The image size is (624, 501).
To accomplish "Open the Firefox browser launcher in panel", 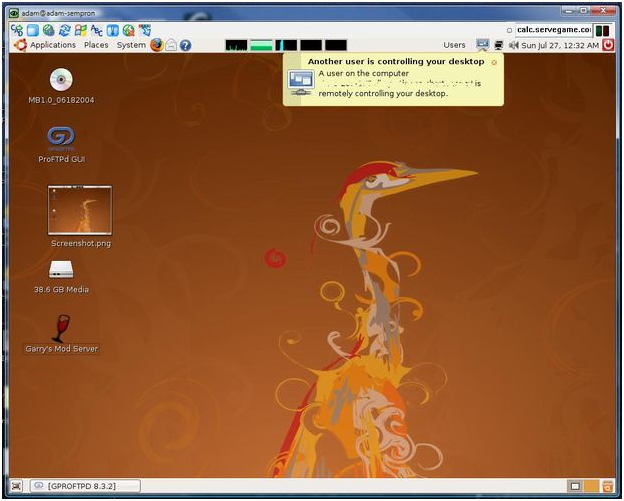I will tap(157, 45).
